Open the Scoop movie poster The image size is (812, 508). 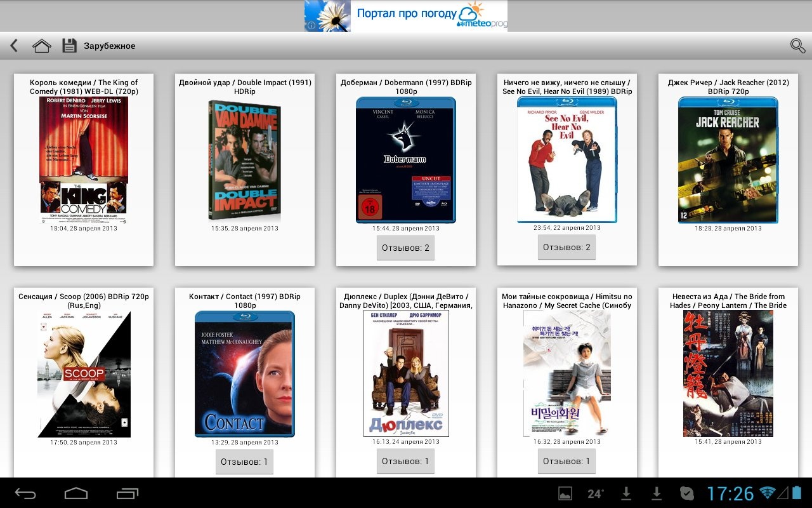tap(84, 373)
